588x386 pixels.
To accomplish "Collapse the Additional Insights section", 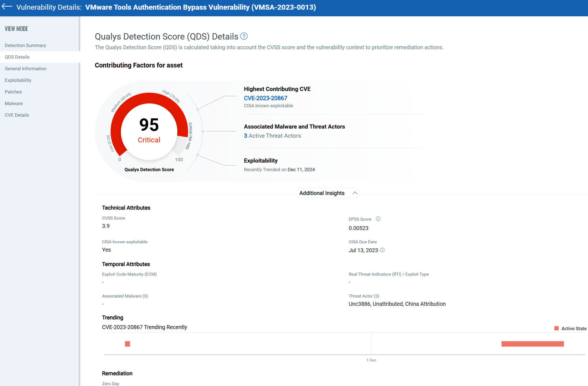I will point(355,193).
